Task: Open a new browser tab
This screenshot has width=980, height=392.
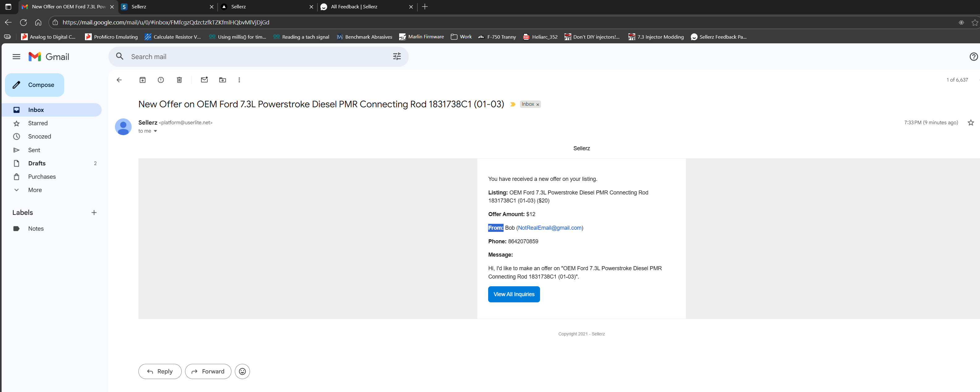Action: tap(425, 7)
